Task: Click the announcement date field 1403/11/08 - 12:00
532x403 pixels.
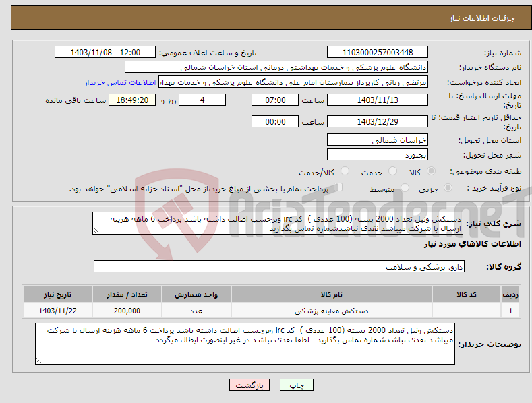Action: [105, 53]
